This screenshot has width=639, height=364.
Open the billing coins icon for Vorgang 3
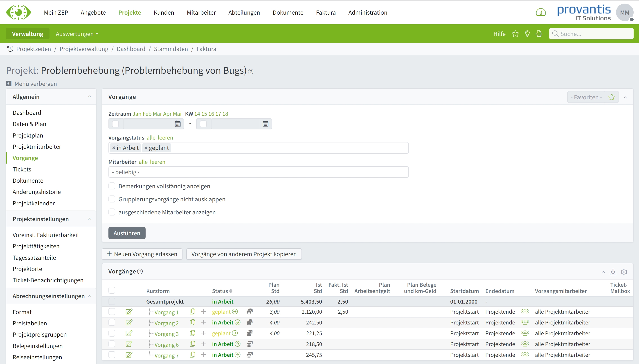point(250,333)
